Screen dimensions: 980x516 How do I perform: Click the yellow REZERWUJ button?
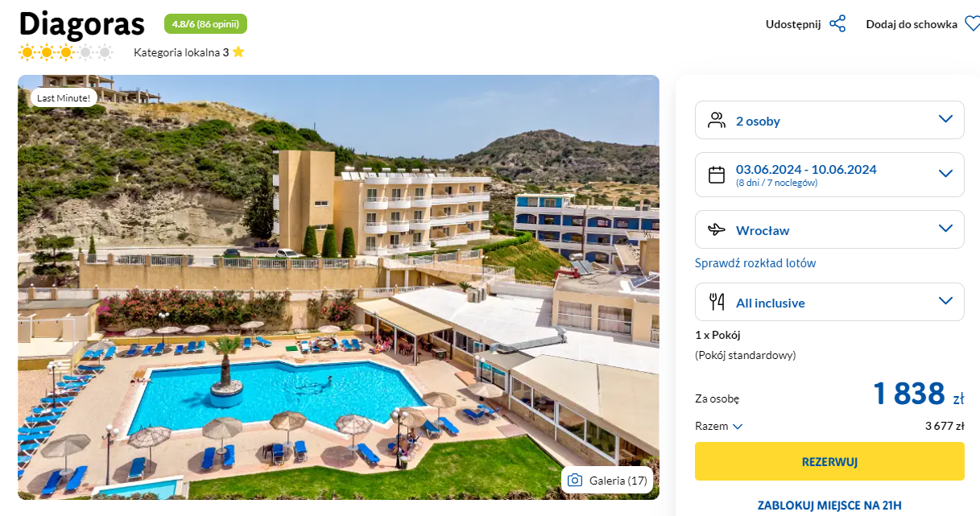pos(829,461)
